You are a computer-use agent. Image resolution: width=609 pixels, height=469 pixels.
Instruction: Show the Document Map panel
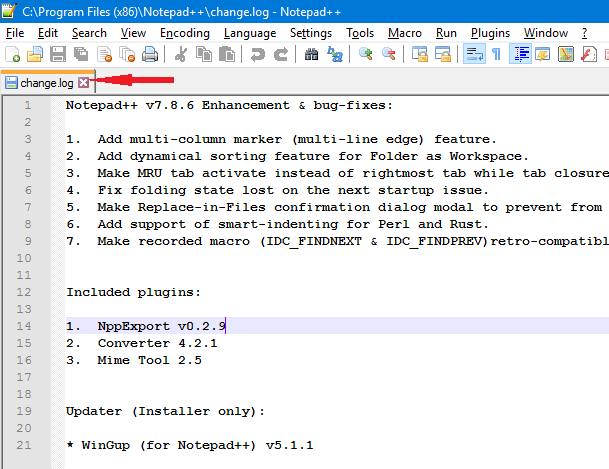click(566, 54)
